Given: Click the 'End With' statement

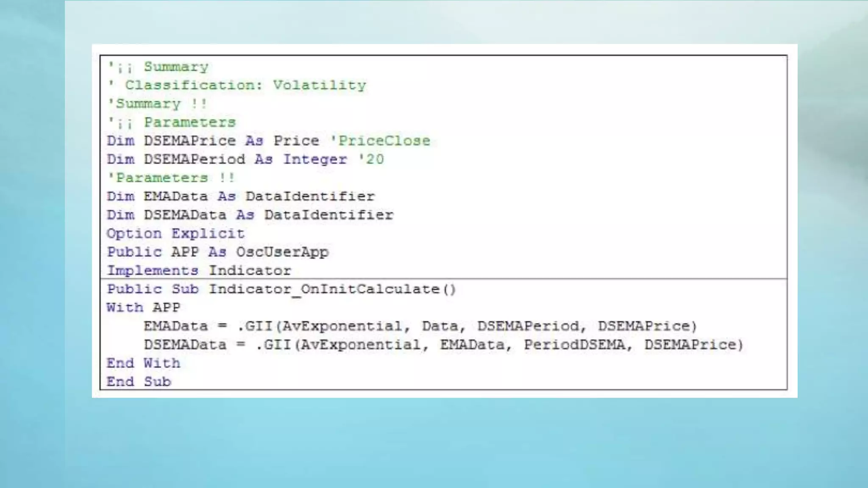Looking at the screenshot, I should (x=143, y=363).
